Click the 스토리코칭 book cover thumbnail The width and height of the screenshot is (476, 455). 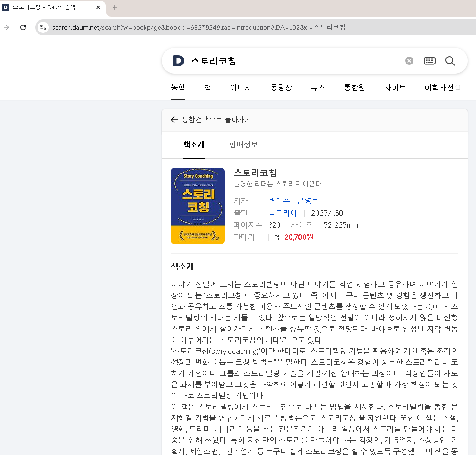198,206
